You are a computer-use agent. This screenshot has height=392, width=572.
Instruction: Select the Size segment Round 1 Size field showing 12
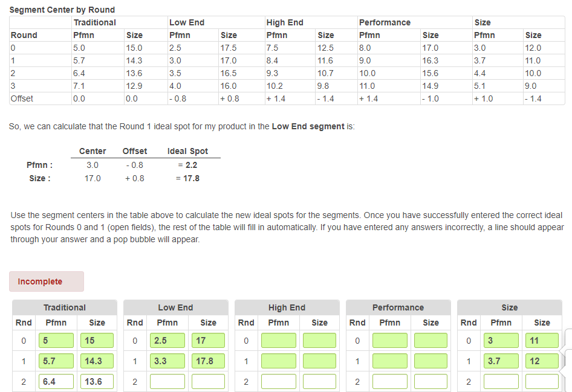(x=542, y=361)
